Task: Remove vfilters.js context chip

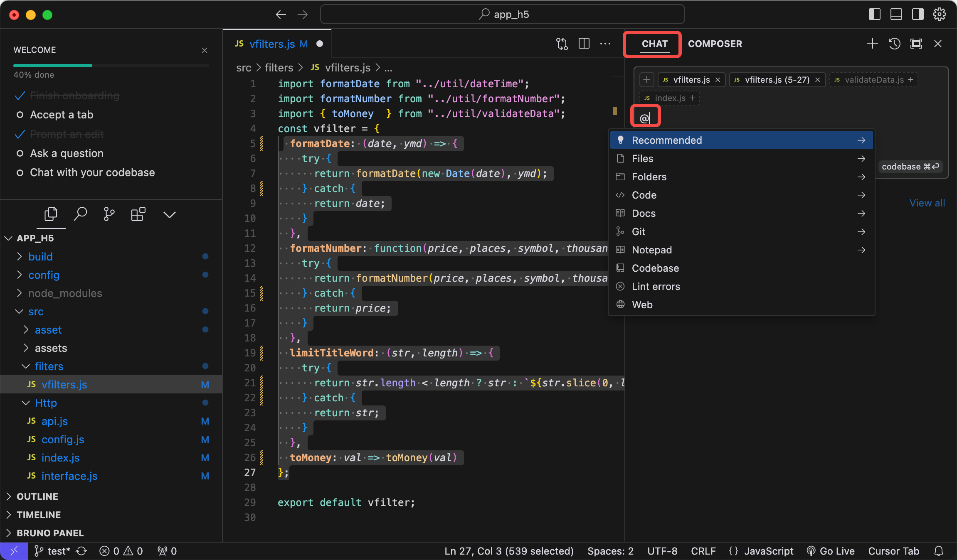Action: click(x=718, y=80)
